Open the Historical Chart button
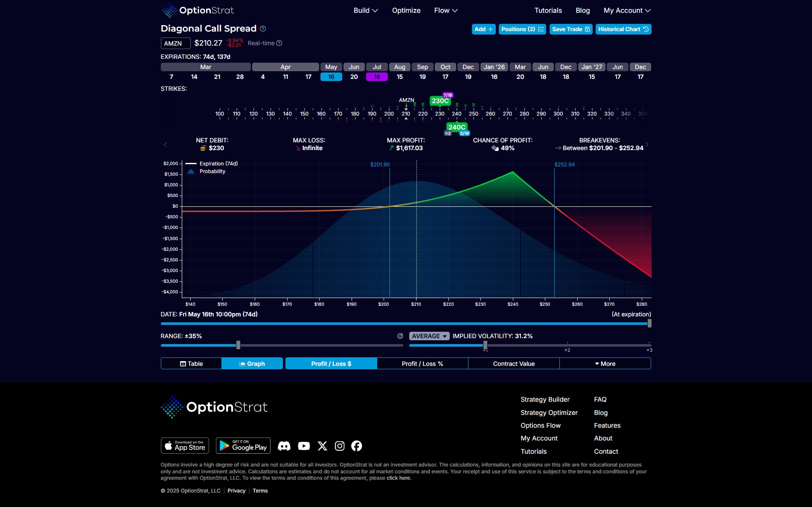 coord(623,29)
